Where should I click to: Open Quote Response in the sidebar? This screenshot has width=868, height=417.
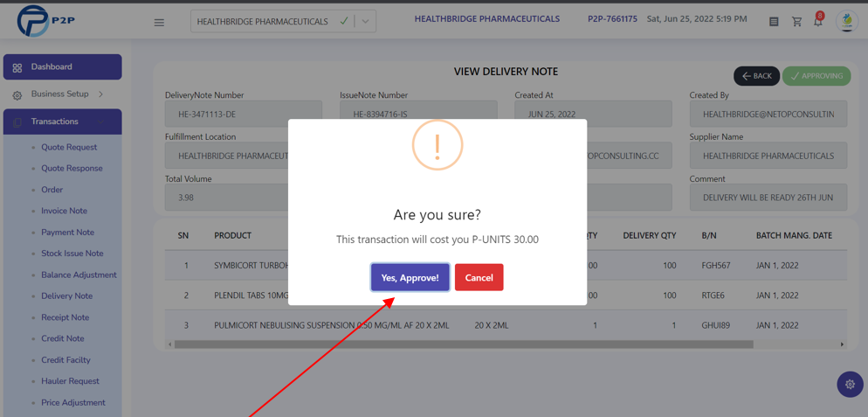(x=72, y=168)
